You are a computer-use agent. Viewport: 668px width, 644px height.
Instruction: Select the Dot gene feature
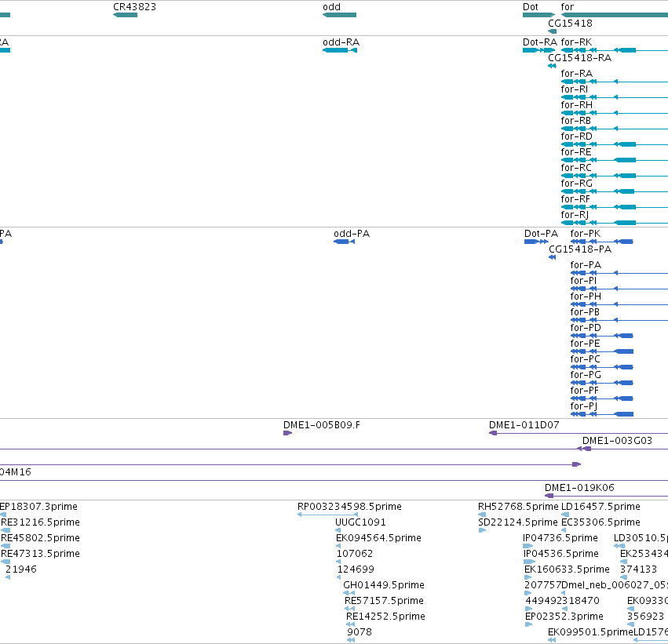(x=539, y=15)
